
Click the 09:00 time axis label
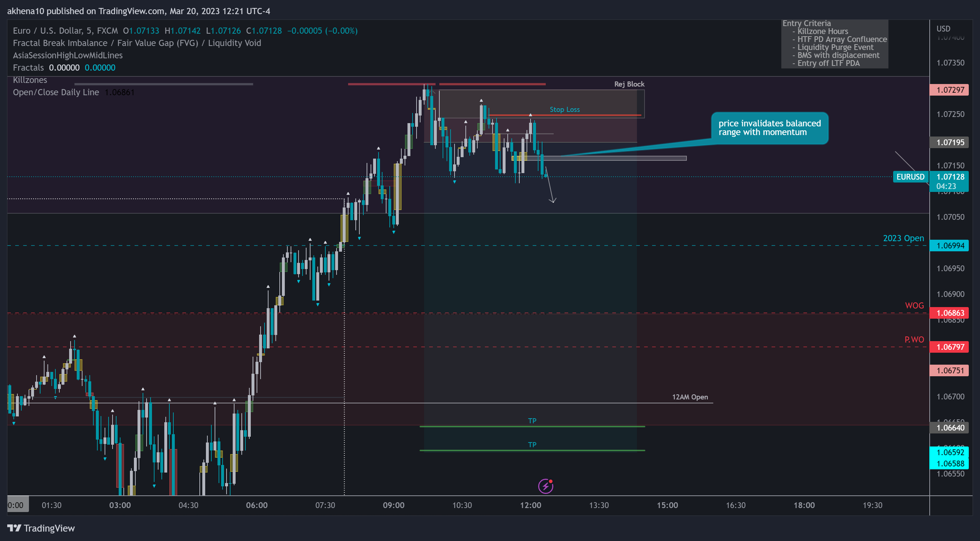tap(393, 505)
